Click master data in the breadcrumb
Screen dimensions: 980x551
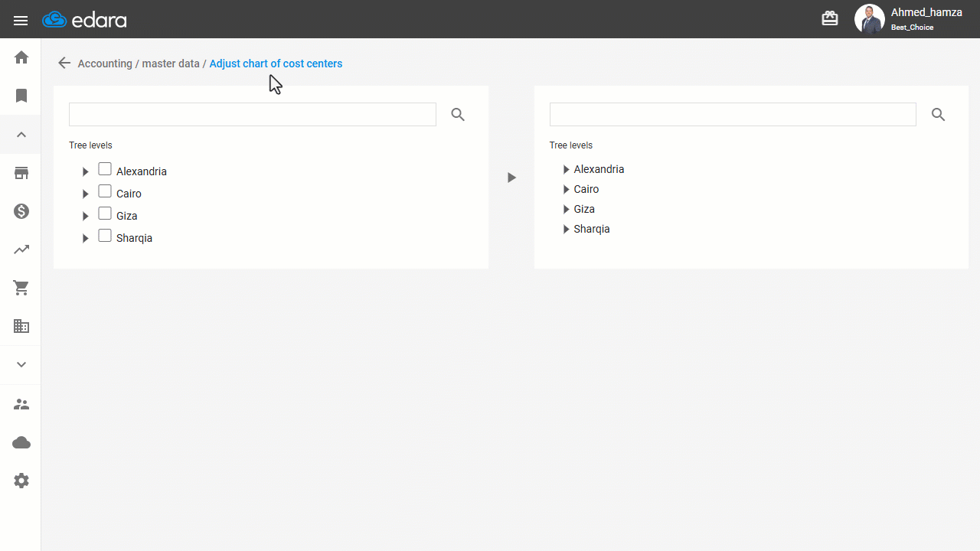[x=171, y=64]
